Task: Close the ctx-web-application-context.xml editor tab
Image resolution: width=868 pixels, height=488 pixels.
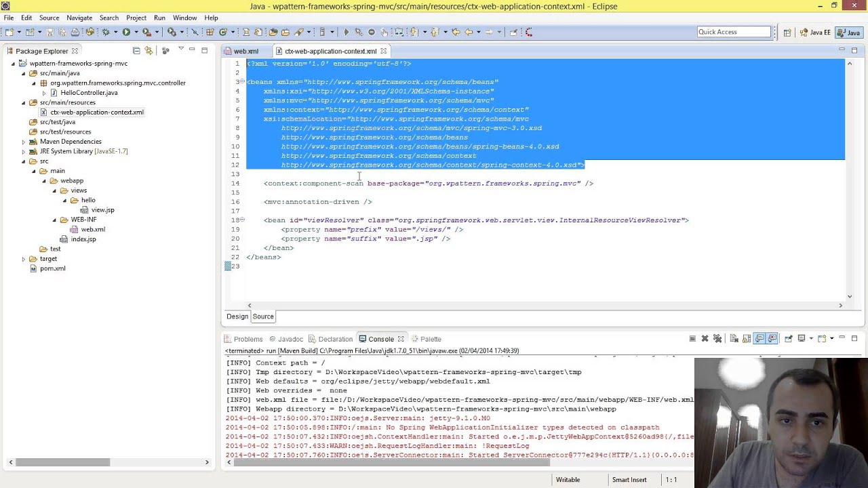Action: (x=383, y=51)
